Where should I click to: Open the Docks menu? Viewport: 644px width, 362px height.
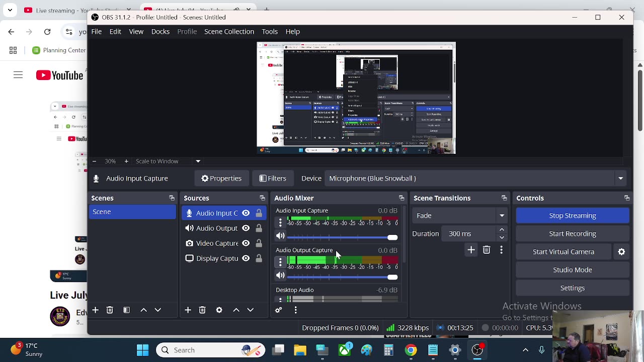160,32
